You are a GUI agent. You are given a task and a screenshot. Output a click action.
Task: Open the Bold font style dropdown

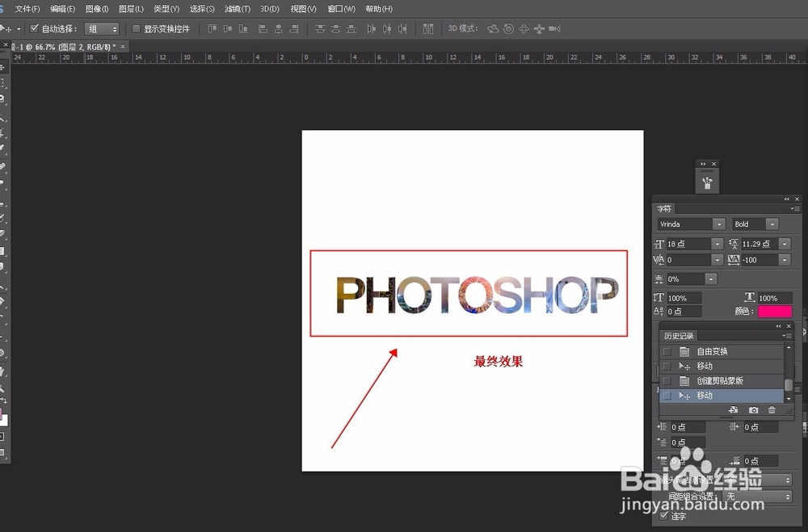point(772,224)
